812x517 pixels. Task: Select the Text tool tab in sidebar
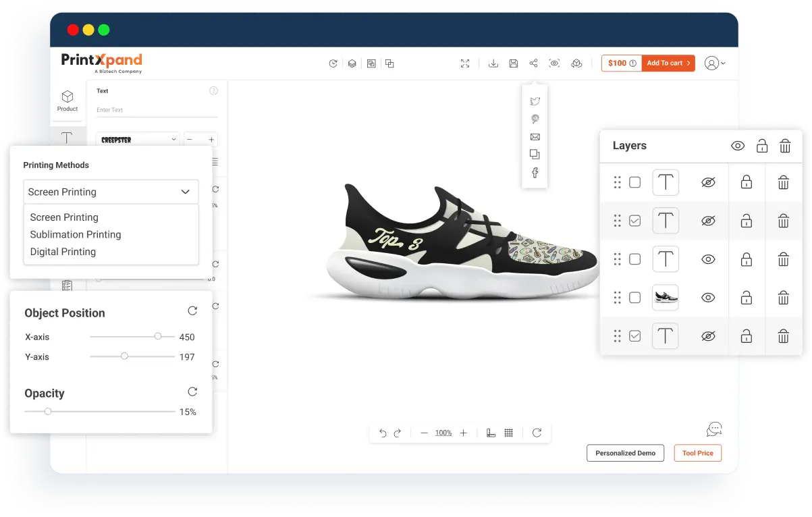pos(67,138)
